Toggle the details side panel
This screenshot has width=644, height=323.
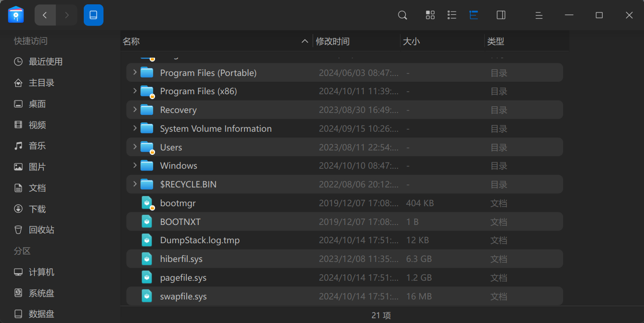(501, 15)
